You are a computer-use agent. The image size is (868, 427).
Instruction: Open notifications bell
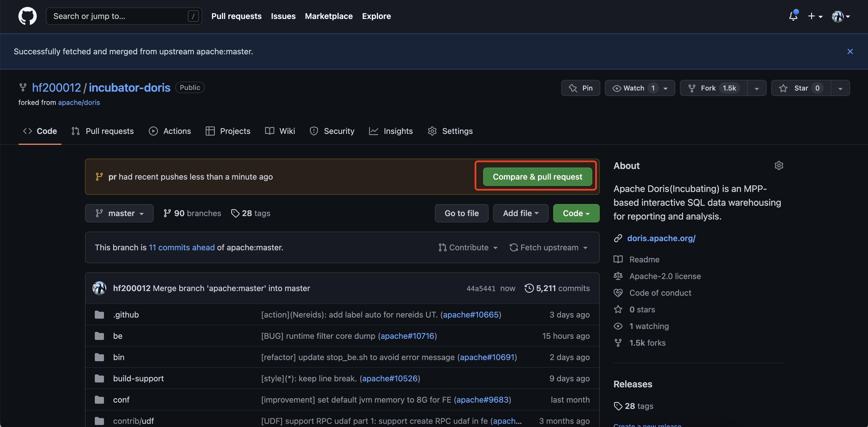(793, 16)
